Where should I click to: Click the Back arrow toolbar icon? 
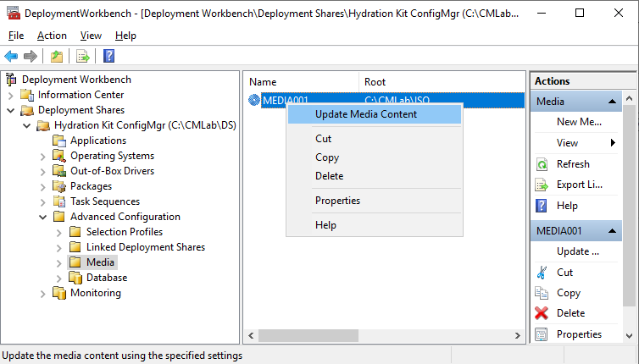pos(11,56)
